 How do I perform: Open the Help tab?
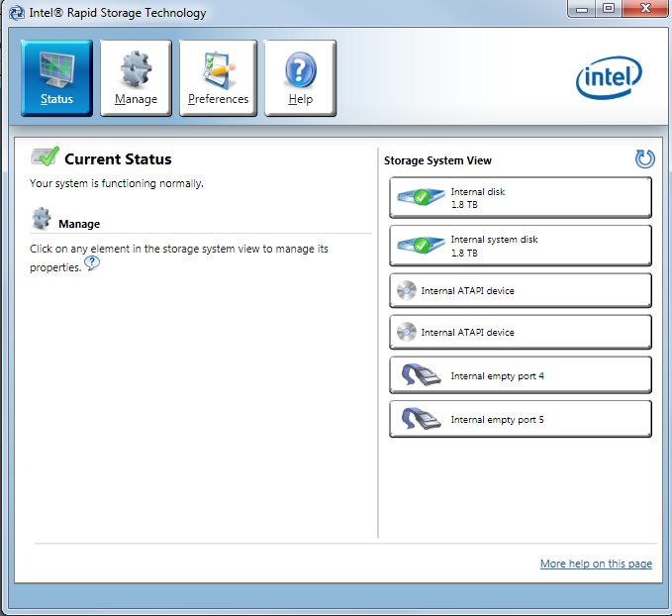tap(301, 77)
